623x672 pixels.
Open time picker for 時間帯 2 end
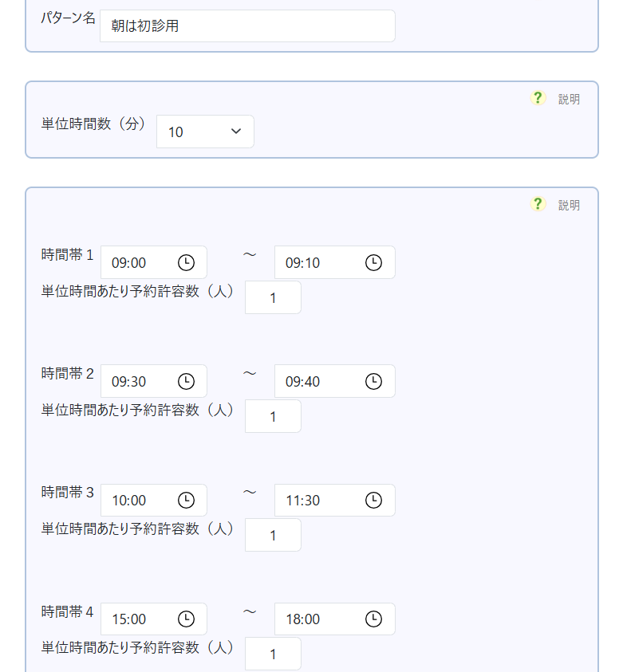(x=373, y=381)
